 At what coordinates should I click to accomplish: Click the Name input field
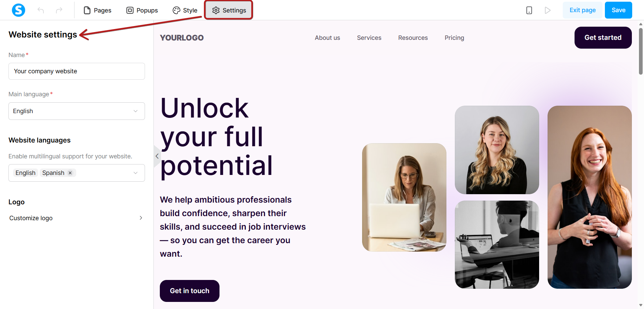[77, 71]
